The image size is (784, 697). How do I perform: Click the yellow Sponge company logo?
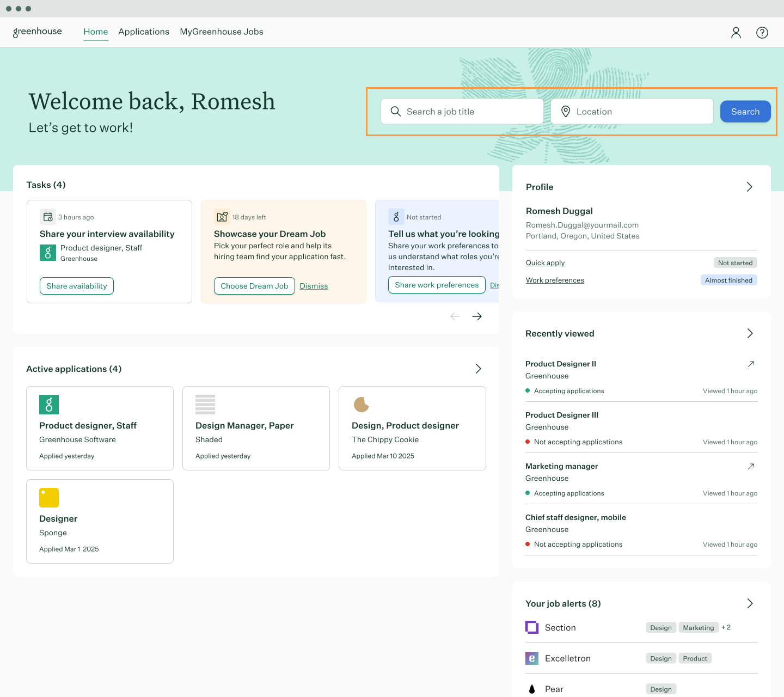(49, 498)
